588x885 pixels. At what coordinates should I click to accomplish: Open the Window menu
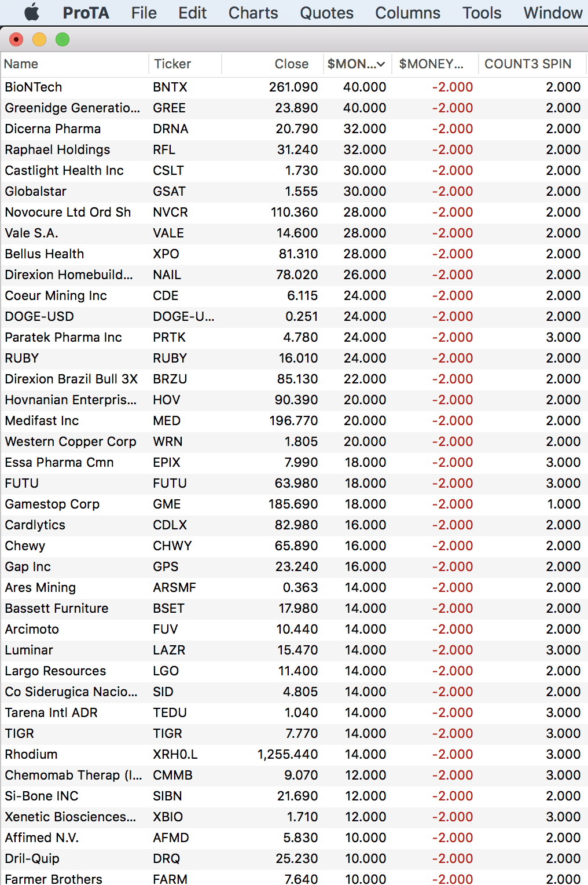click(553, 13)
